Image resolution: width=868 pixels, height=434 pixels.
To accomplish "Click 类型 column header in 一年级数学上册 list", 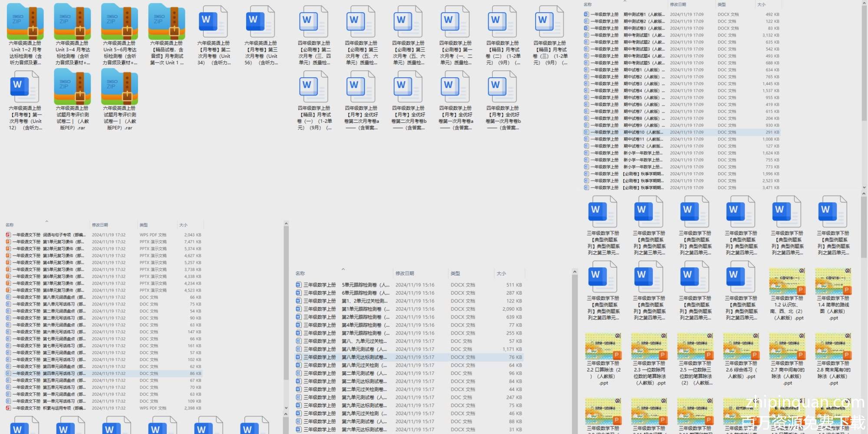I will click(x=721, y=4).
